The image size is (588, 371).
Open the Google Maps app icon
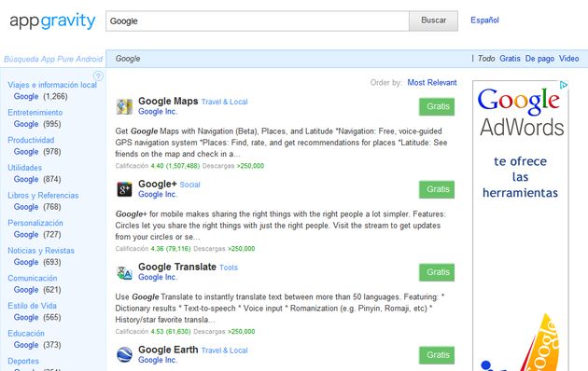point(124,106)
